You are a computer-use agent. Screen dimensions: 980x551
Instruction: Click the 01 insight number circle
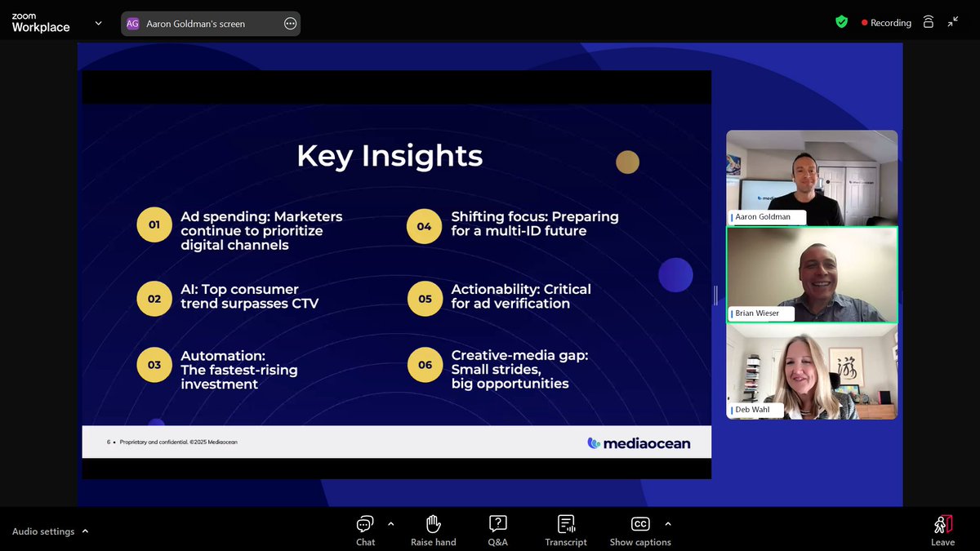point(154,224)
